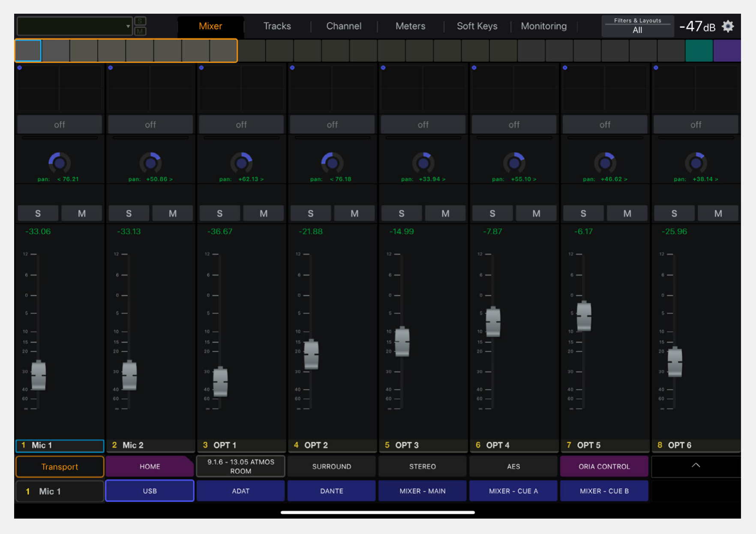Open the 'off' selector on Mic 1 strip
Image resolution: width=756 pixels, height=534 pixels.
pyautogui.click(x=60, y=125)
